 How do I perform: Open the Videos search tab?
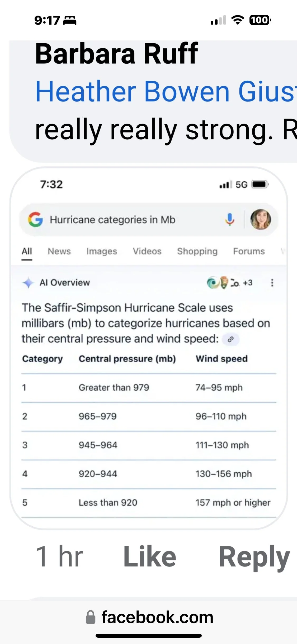[x=147, y=251]
